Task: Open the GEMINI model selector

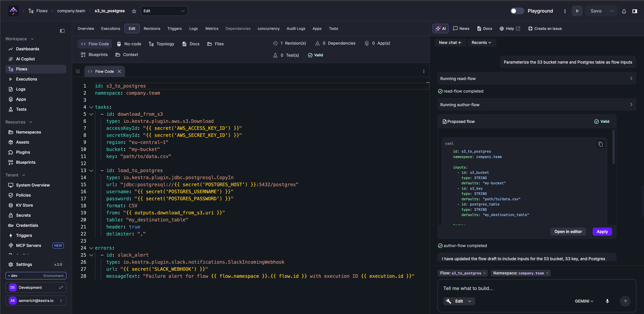Action: click(x=584, y=301)
